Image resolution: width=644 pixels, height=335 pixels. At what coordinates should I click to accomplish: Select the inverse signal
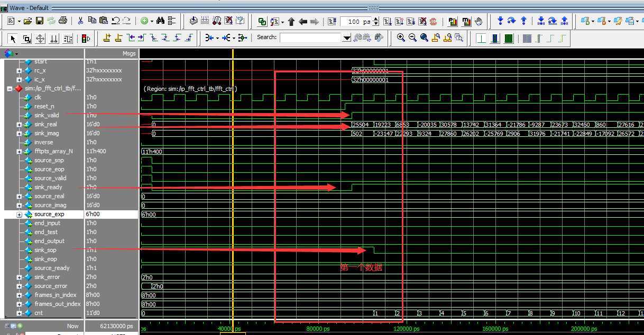click(x=43, y=142)
